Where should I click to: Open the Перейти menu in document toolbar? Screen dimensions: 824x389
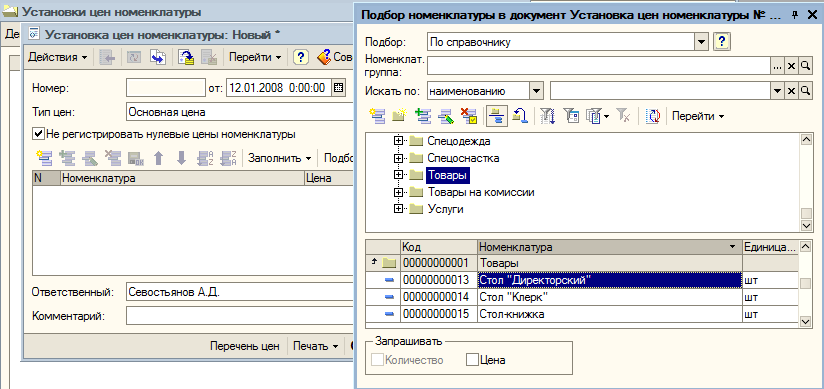coord(255,57)
